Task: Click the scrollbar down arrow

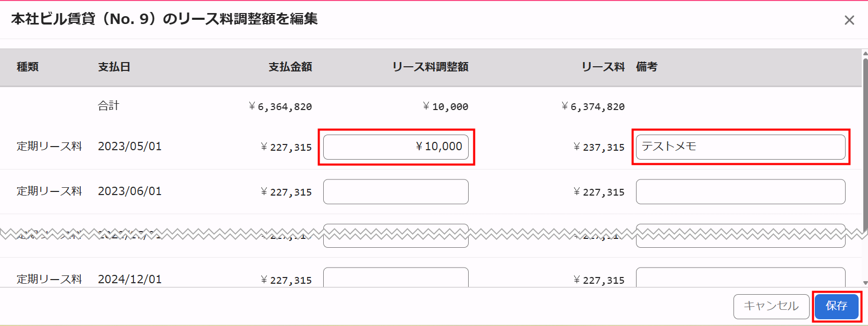Action: 865,283
